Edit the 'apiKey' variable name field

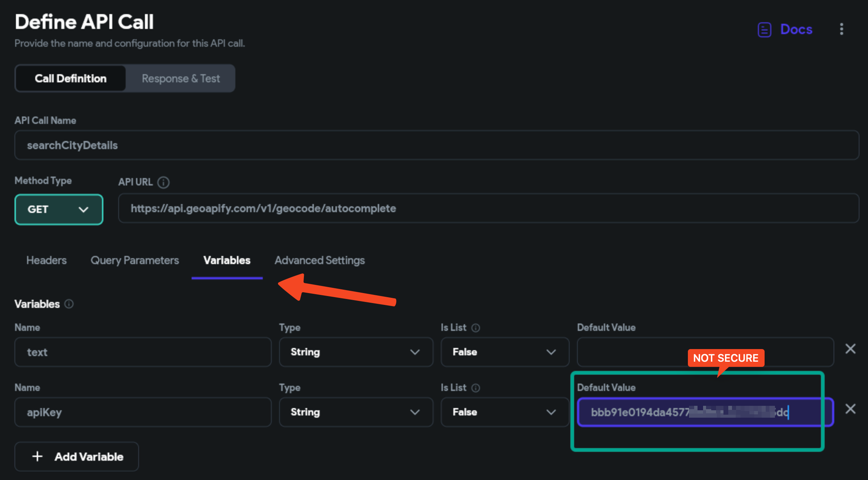point(143,412)
